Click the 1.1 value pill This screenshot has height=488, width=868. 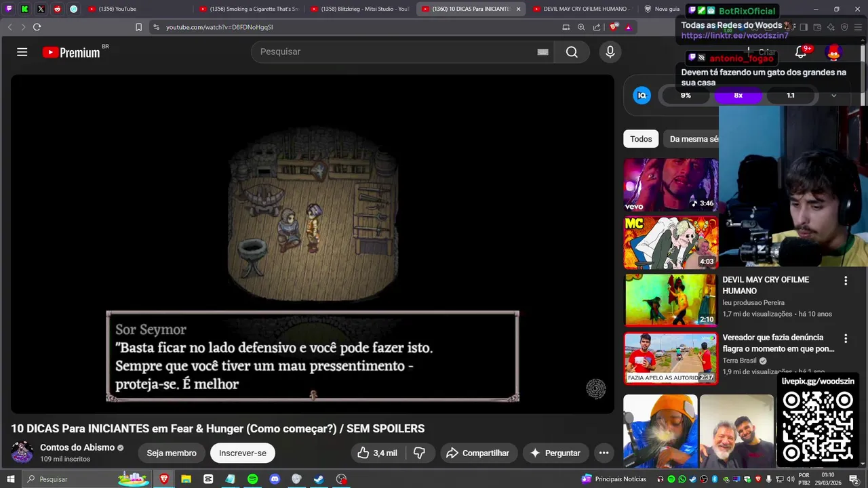click(790, 96)
